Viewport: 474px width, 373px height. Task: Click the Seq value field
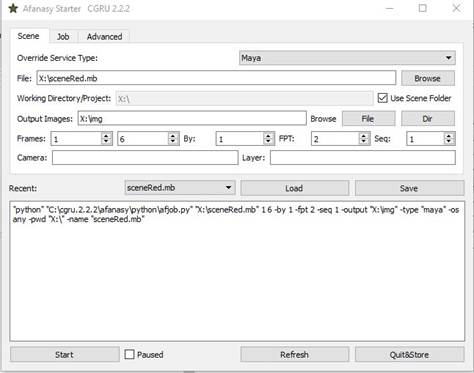tap(425, 139)
